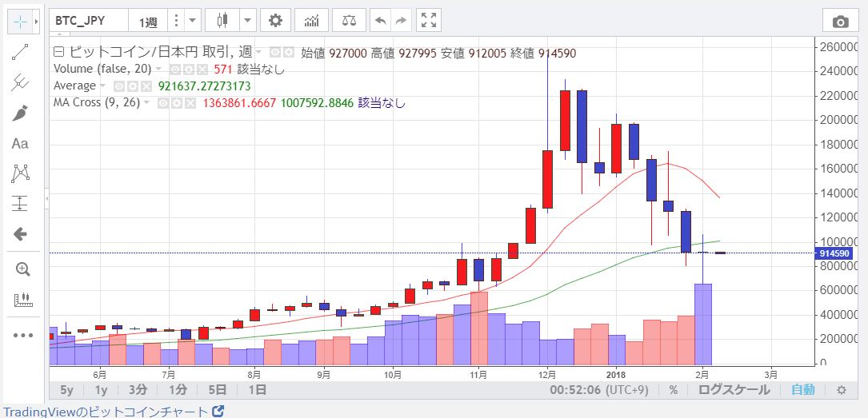Enter fullscreen mode using the expand icon
The height and width of the screenshot is (418, 868).
(429, 21)
